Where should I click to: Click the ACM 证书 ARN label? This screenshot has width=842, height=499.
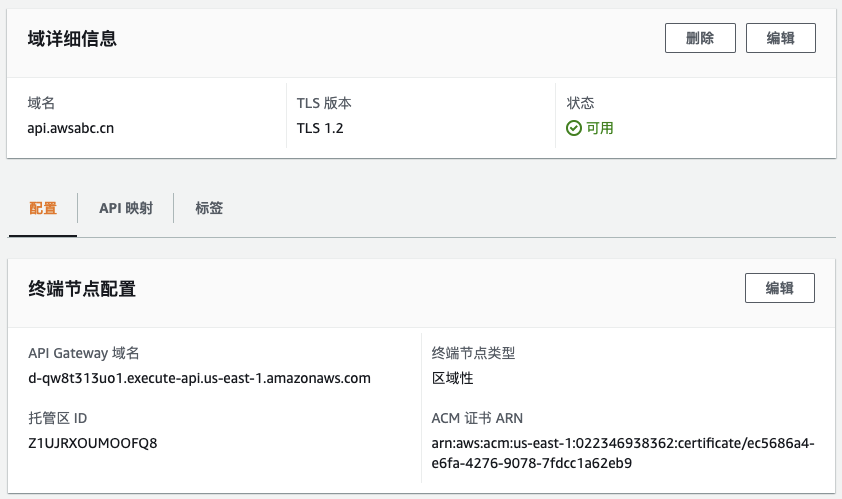pos(477,418)
